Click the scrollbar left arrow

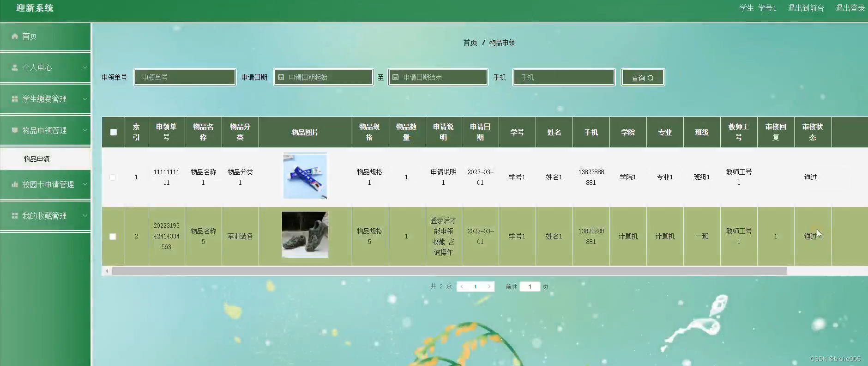click(107, 271)
